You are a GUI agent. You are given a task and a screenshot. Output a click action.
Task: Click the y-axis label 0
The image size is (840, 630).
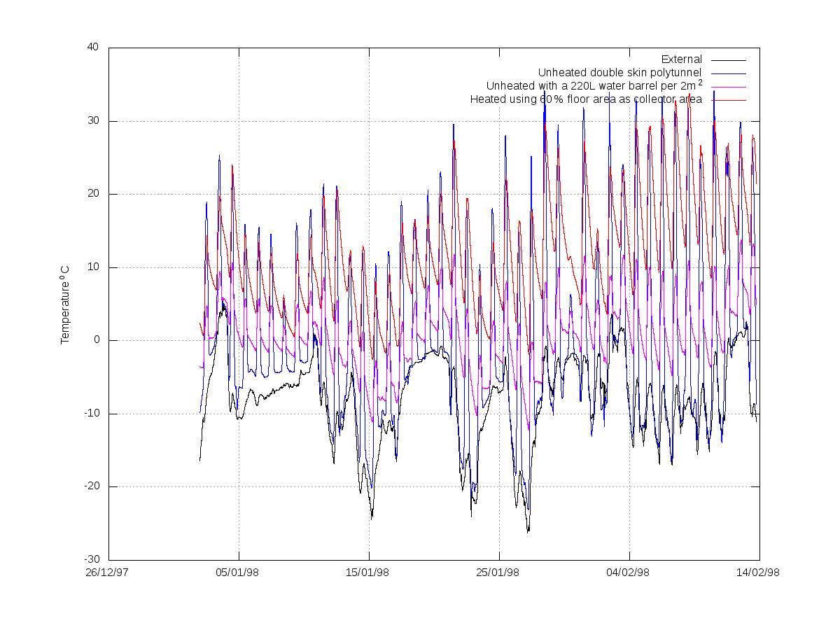pos(95,340)
